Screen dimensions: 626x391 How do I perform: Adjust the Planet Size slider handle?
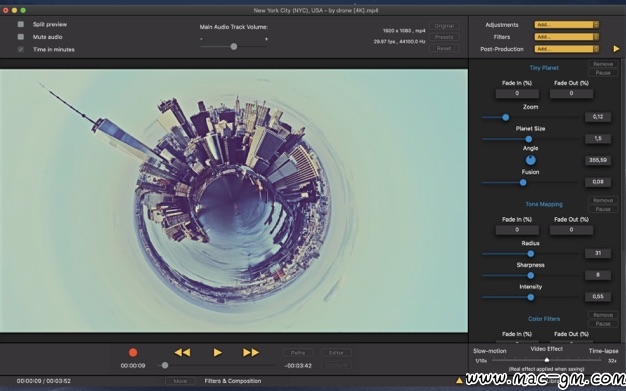pos(529,139)
